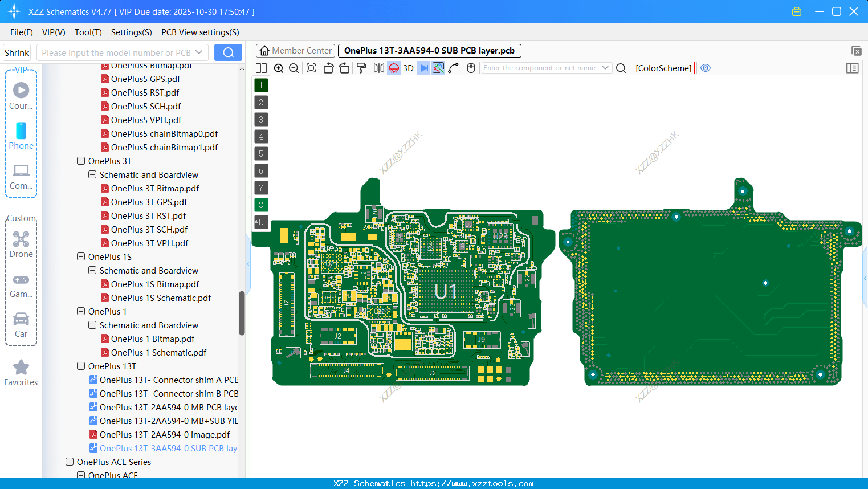Click the Zoom In magnifier icon
Image resolution: width=868 pixels, height=489 pixels.
pyautogui.click(x=279, y=68)
